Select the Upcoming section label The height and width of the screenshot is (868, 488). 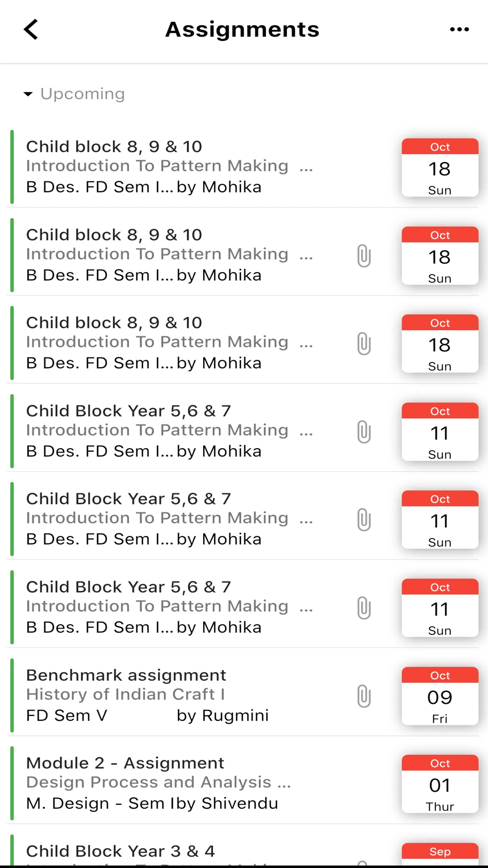[82, 94]
